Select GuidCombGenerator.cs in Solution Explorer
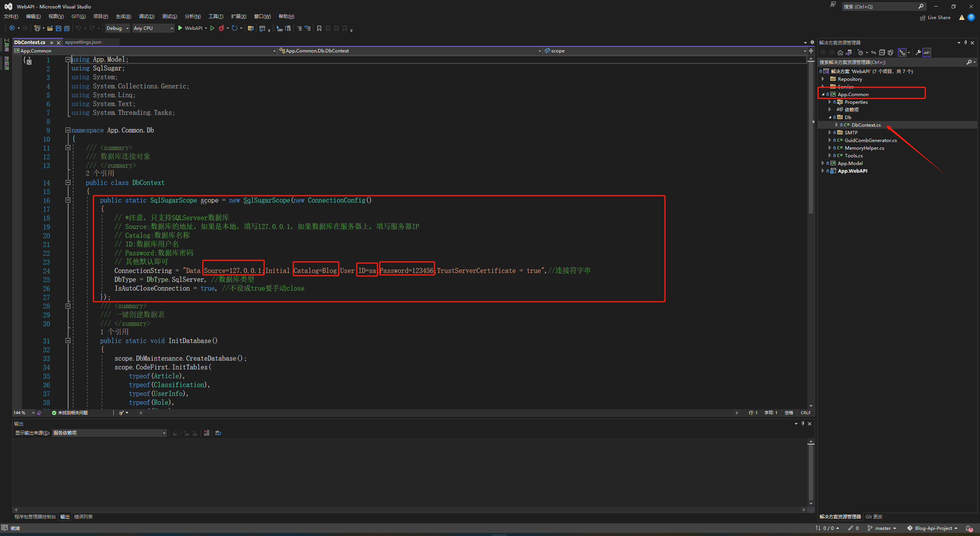 coord(871,140)
